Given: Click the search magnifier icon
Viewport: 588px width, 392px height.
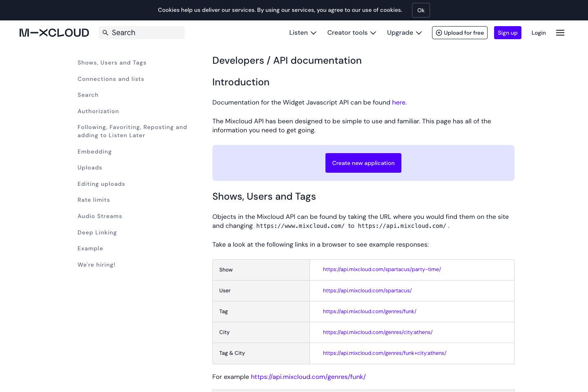Looking at the screenshot, I should tap(105, 32).
